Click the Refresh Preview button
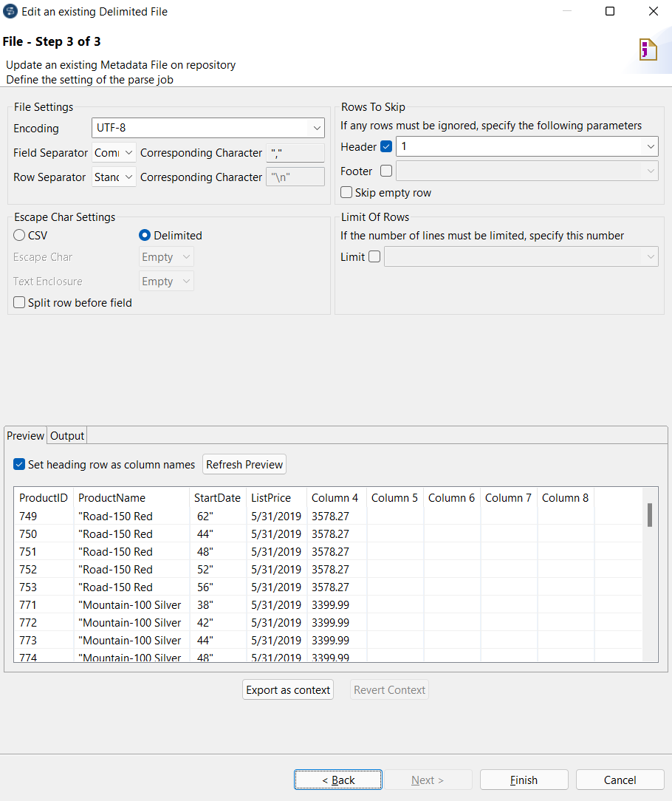The height and width of the screenshot is (801, 672). click(244, 464)
